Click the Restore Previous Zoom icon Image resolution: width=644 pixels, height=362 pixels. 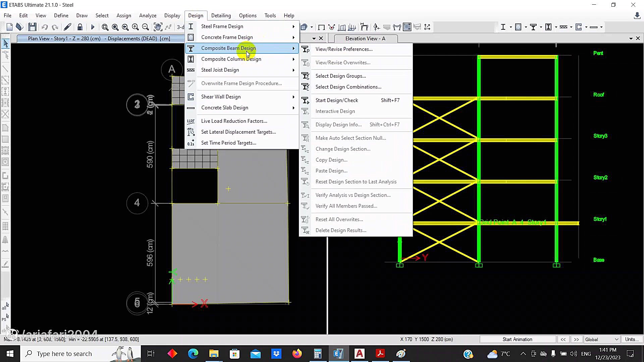(x=125, y=27)
